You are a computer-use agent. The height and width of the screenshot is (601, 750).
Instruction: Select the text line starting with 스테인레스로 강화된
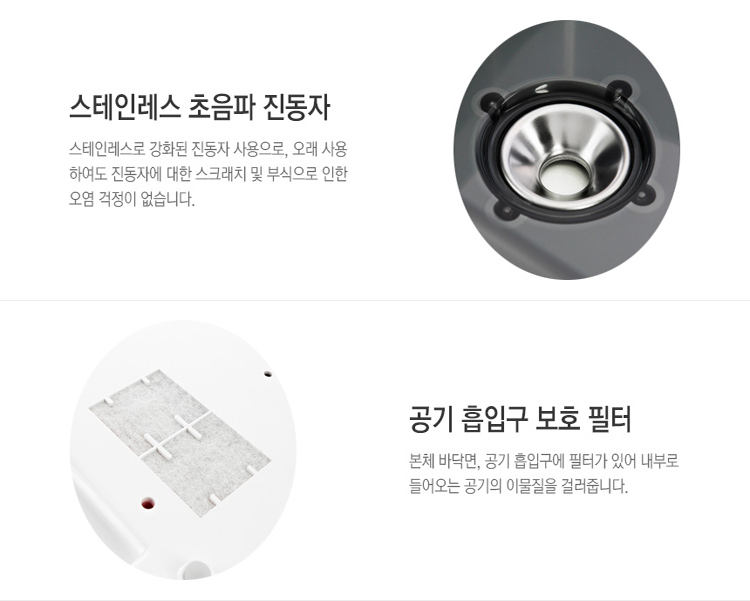click(208, 149)
